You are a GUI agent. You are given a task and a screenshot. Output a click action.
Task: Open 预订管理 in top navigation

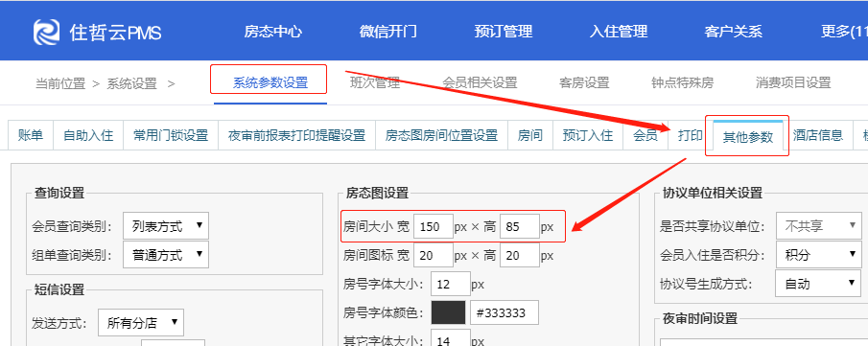click(x=504, y=32)
